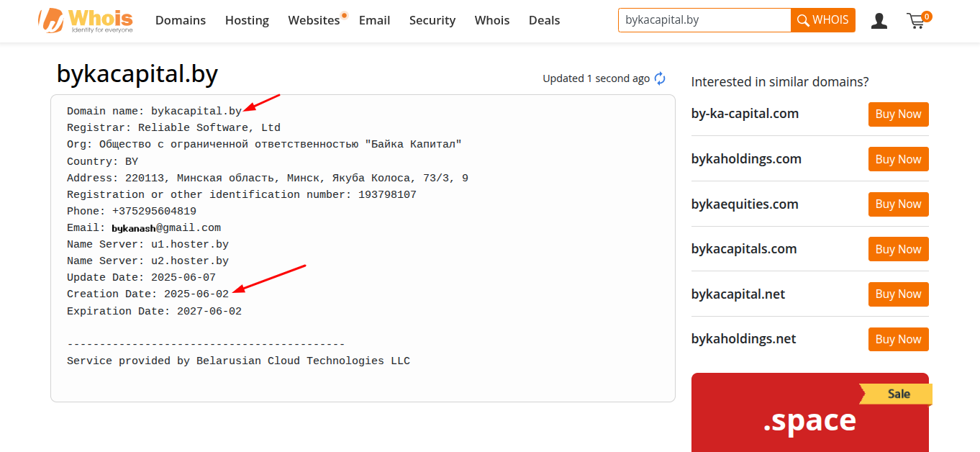Buy Now for bykacapitals.com

(x=899, y=249)
